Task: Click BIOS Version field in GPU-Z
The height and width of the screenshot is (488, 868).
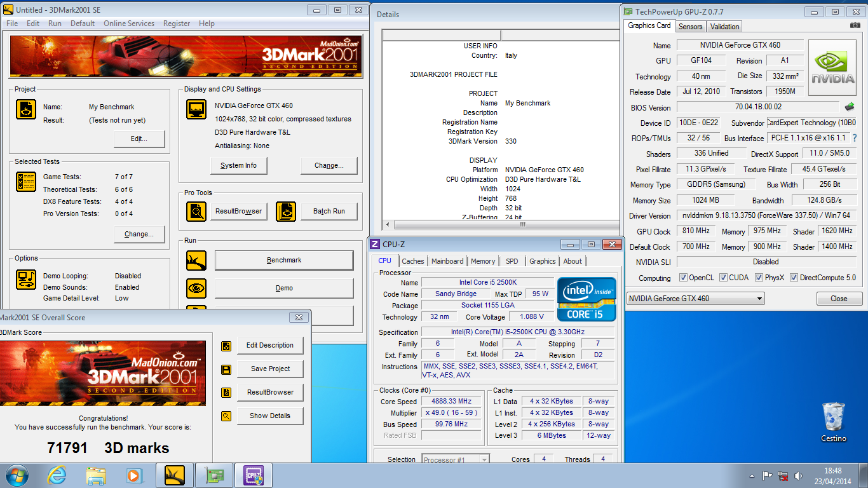Action: click(x=758, y=107)
